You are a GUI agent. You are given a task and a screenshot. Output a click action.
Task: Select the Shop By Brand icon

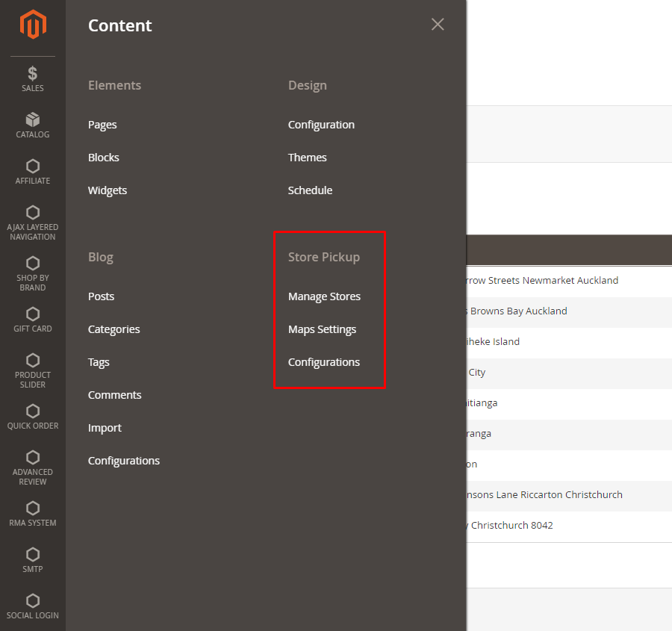coord(33,273)
